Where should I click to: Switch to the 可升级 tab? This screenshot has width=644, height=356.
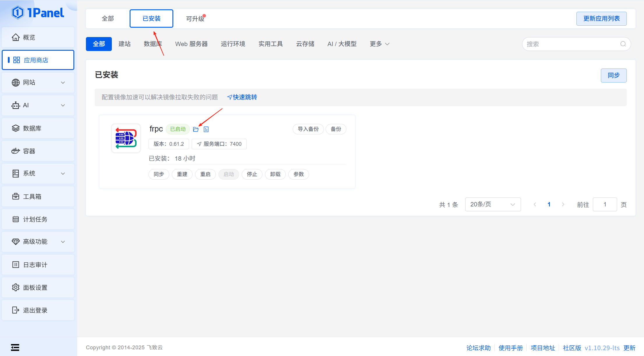pos(195,19)
